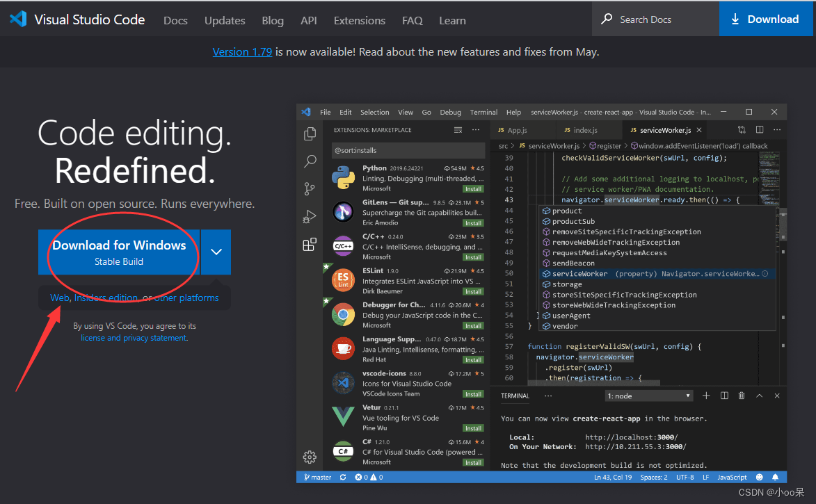Install the Vetur extension
The image size is (816, 504).
473,428
